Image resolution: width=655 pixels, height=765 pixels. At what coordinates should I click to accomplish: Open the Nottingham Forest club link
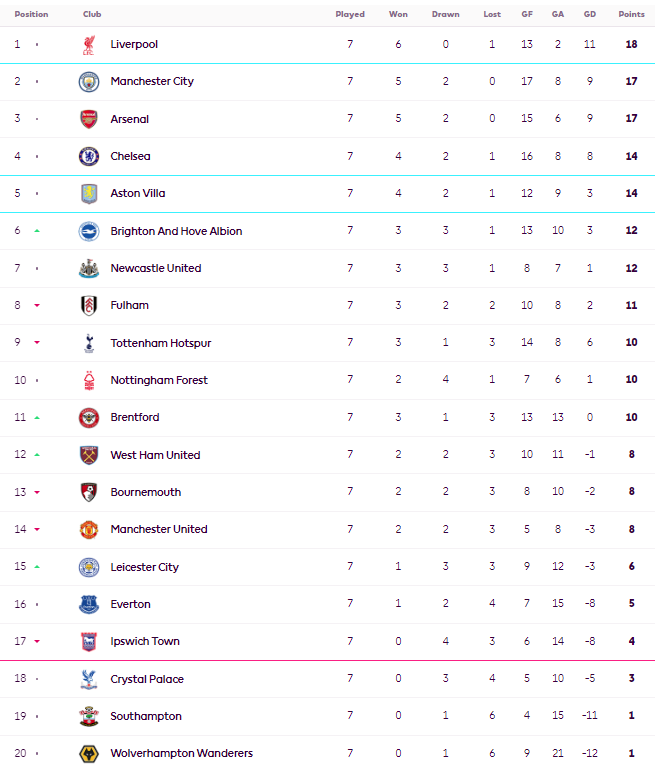pyautogui.click(x=159, y=380)
